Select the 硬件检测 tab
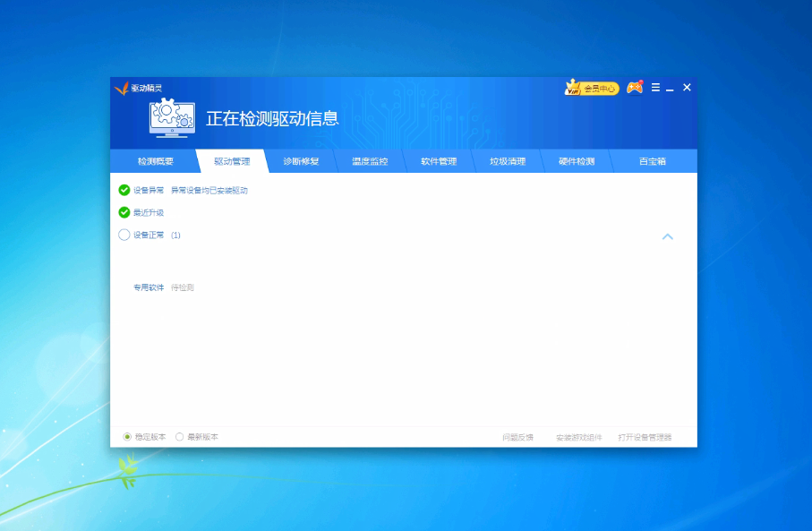Screen dimensions: 812x531 pyautogui.click(x=577, y=161)
